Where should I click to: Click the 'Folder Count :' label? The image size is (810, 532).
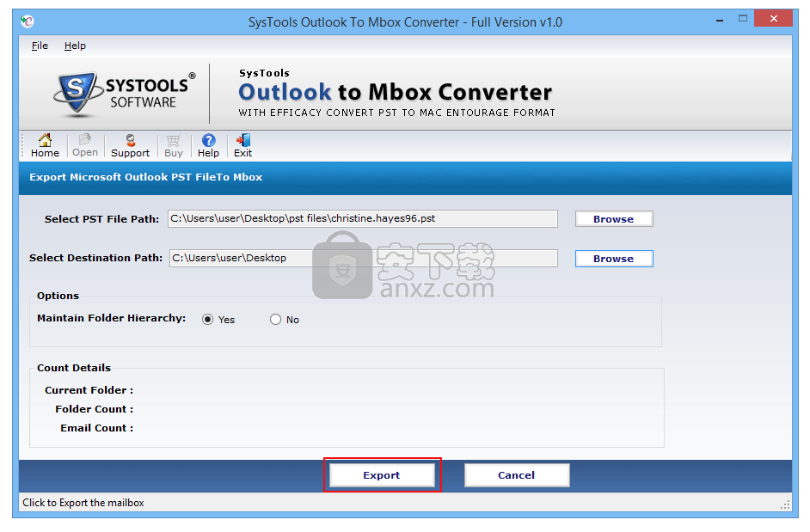[x=94, y=409]
